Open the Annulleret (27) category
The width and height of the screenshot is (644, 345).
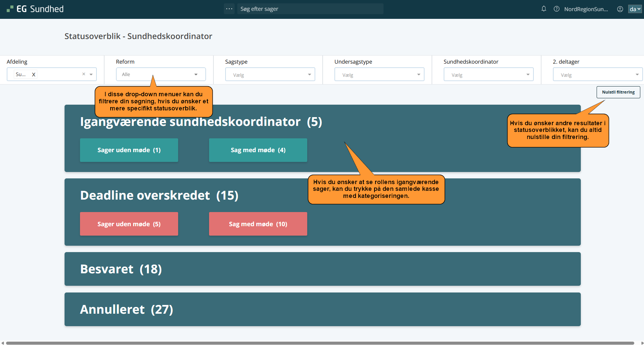(x=322, y=309)
